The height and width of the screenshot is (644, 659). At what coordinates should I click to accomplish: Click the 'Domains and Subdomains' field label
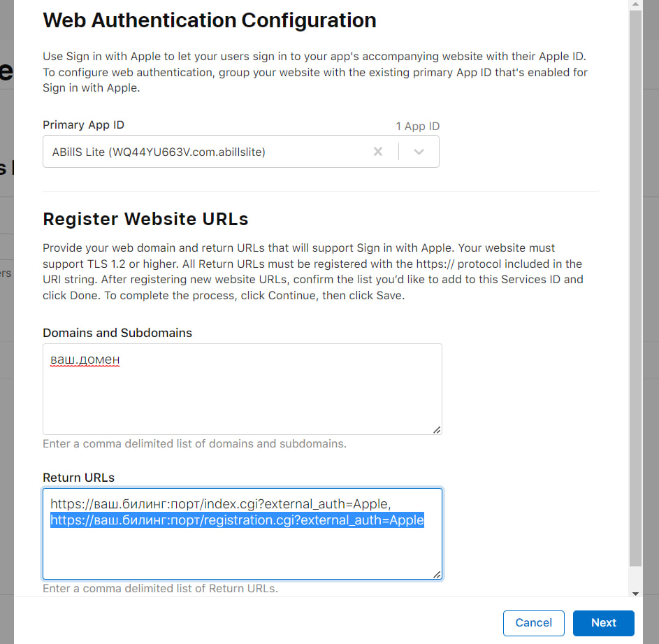point(117,333)
